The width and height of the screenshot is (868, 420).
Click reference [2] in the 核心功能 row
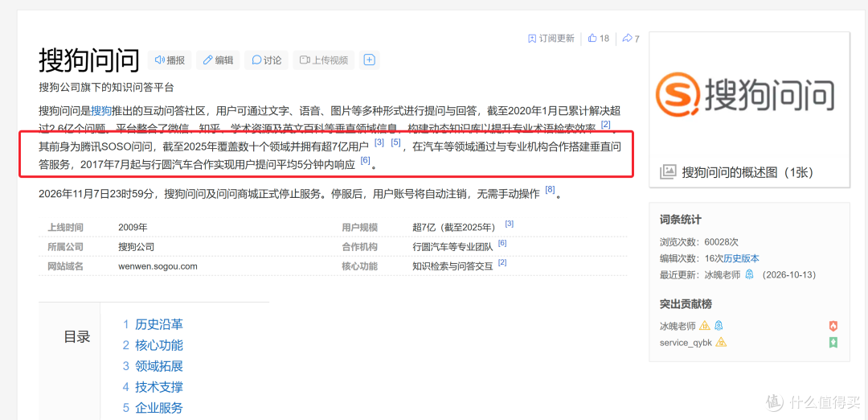pos(502,262)
